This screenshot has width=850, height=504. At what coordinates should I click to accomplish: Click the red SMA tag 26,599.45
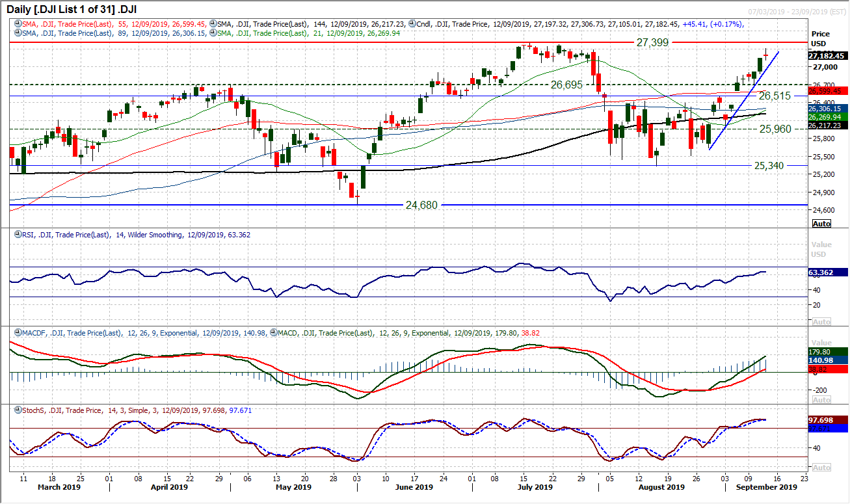pyautogui.click(x=827, y=91)
